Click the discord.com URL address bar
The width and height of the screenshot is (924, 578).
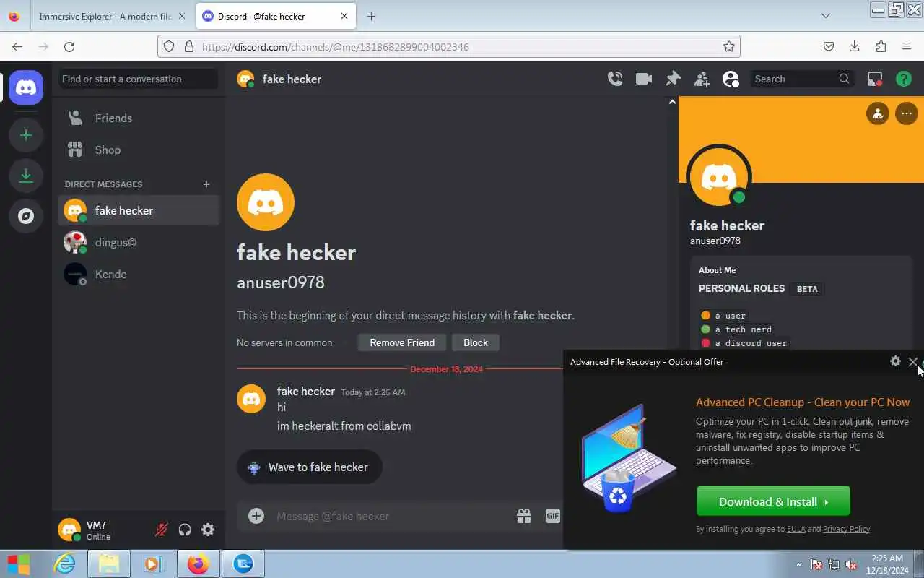(x=449, y=47)
